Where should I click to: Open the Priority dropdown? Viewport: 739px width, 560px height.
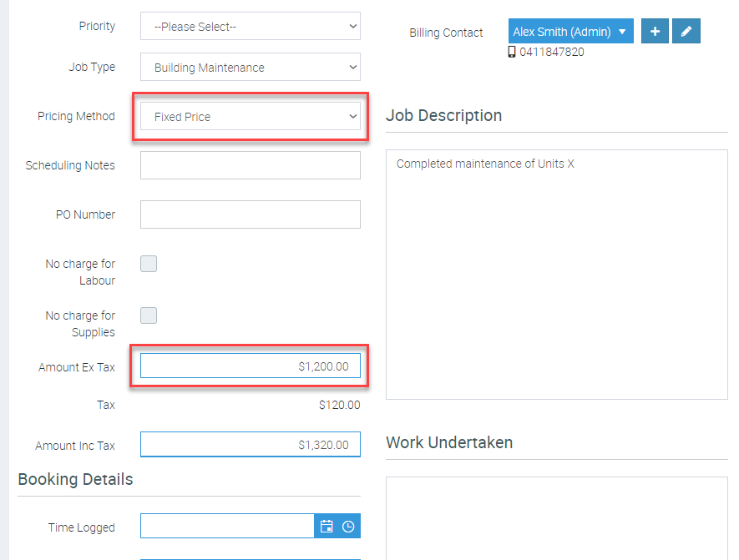[x=250, y=26]
